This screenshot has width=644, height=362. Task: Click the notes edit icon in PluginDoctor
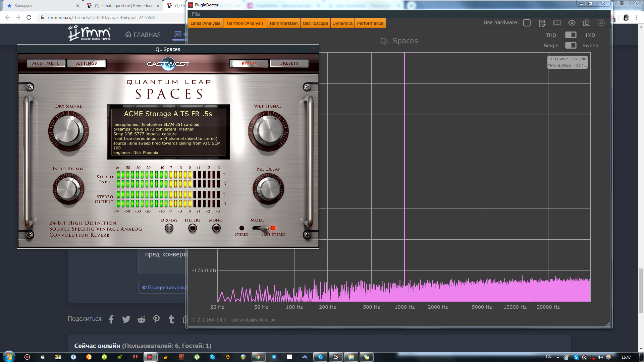(x=542, y=23)
